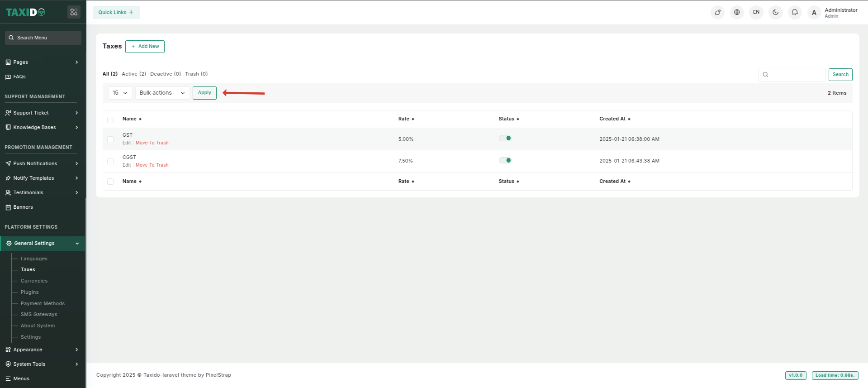868x388 pixels.
Task: Move CGST to trash
Action: [x=152, y=165]
